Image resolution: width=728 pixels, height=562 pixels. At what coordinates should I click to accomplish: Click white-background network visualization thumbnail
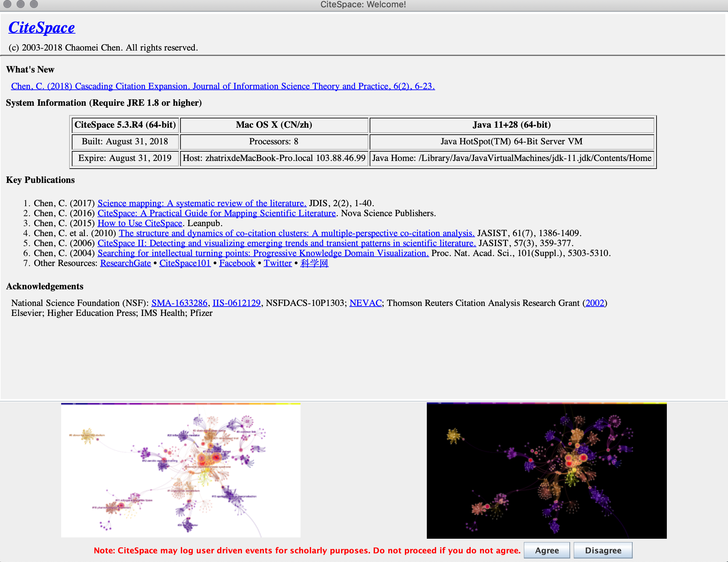pos(181,470)
